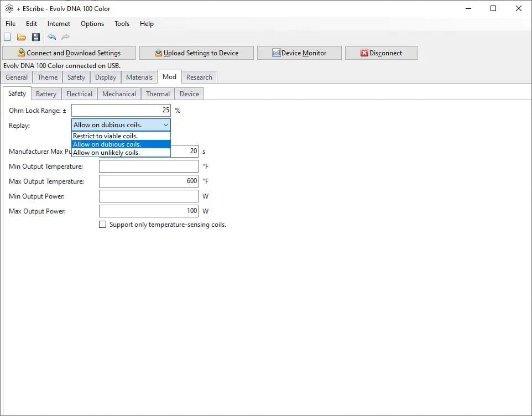532x416 pixels.
Task: Undo the last change with blue arrow
Action: point(51,37)
